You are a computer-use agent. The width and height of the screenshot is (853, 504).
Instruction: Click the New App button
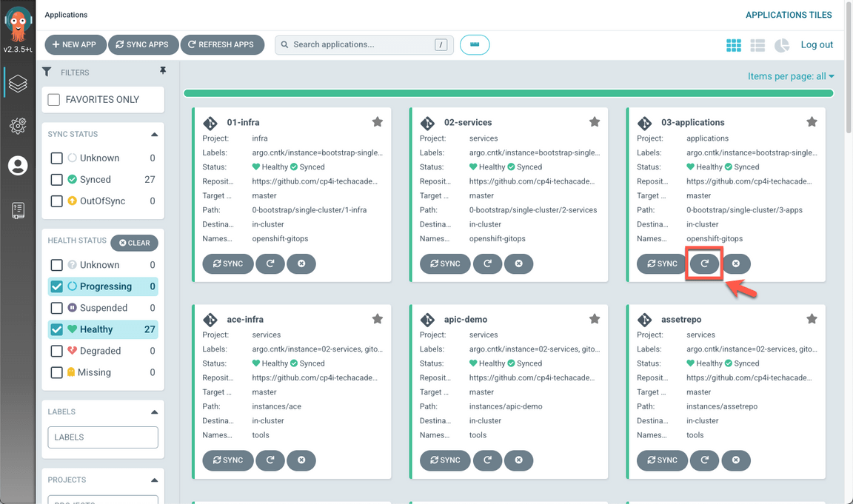click(76, 44)
